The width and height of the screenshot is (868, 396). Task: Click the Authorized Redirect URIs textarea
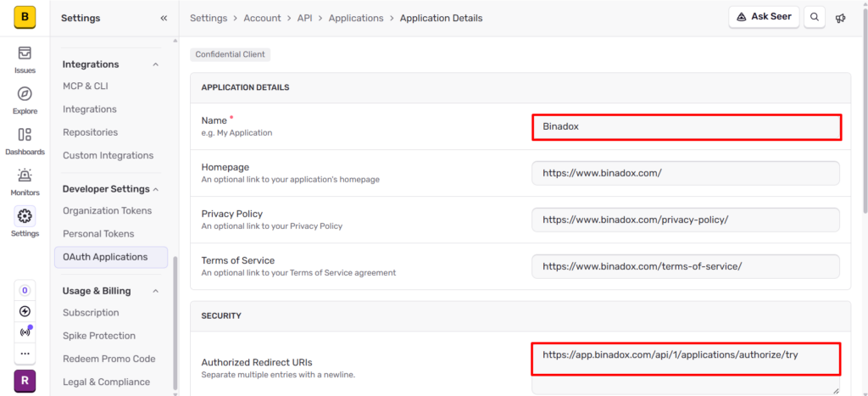pos(685,368)
